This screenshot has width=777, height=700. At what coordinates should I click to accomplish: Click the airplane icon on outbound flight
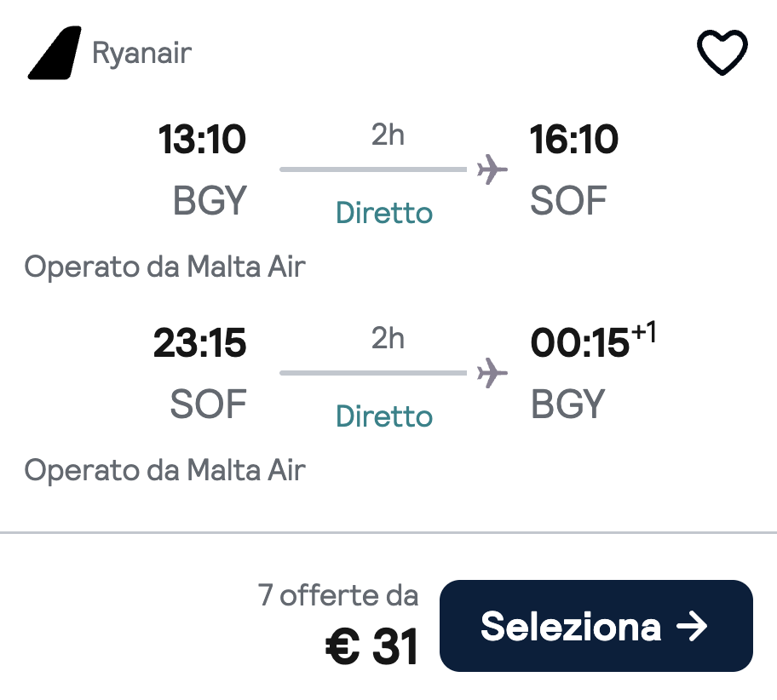[x=492, y=169]
